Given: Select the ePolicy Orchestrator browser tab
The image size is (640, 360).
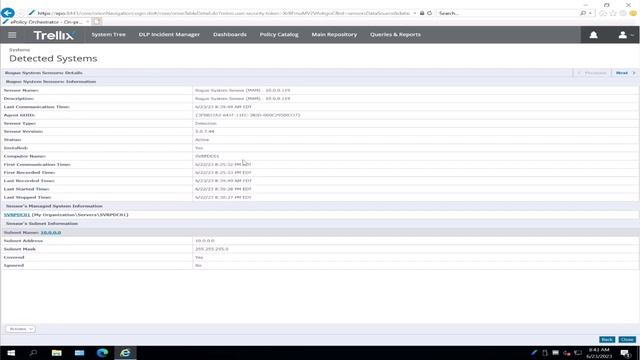Looking at the screenshot, I should 46,22.
